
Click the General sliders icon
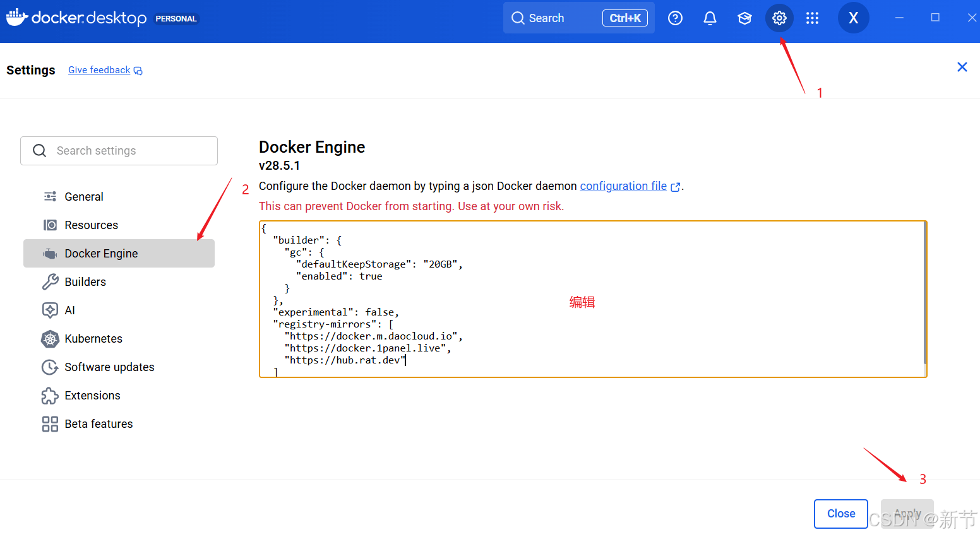(x=51, y=197)
